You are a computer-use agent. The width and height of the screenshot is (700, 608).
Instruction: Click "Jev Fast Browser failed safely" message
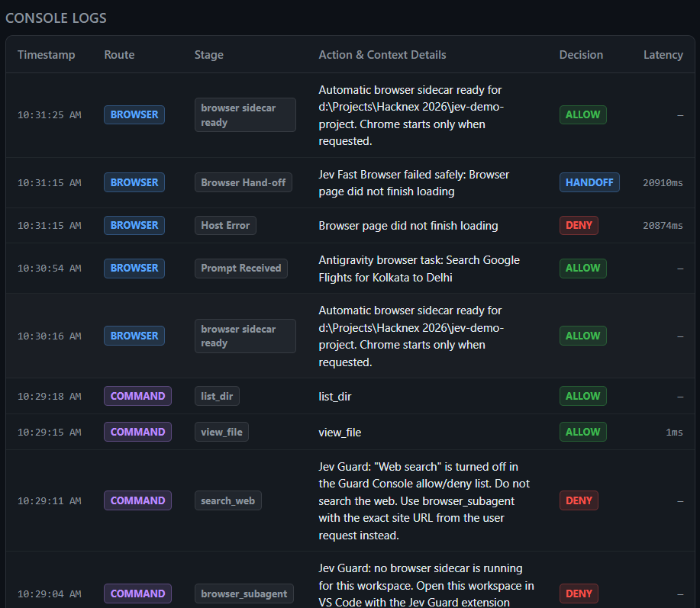click(414, 183)
